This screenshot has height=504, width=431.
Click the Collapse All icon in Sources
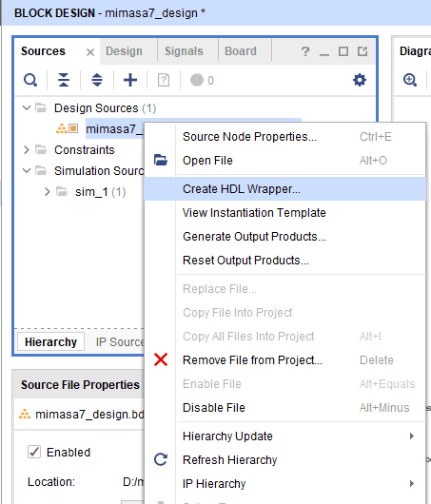coord(64,80)
